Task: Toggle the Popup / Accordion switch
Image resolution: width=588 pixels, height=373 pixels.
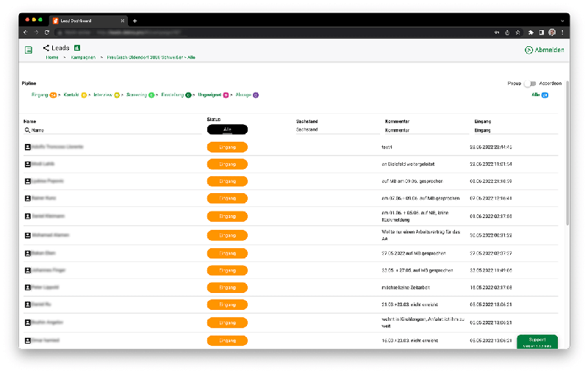Action: point(530,84)
